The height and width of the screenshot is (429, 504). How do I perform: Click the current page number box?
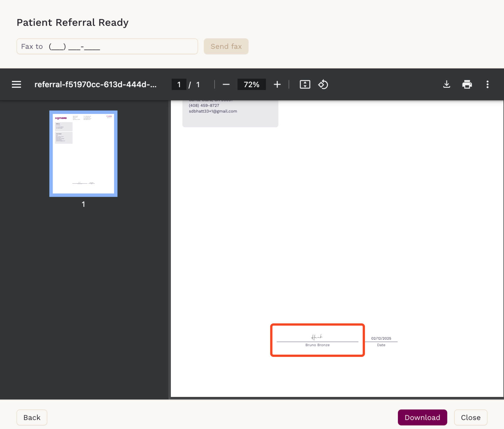[179, 84]
